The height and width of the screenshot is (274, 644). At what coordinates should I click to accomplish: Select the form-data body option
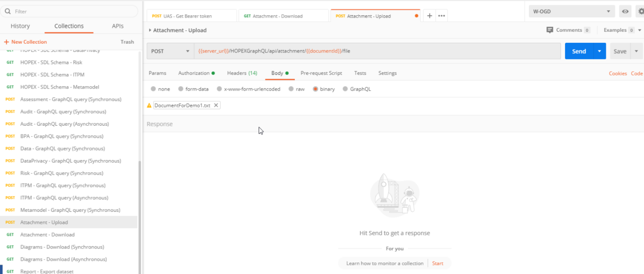click(181, 89)
